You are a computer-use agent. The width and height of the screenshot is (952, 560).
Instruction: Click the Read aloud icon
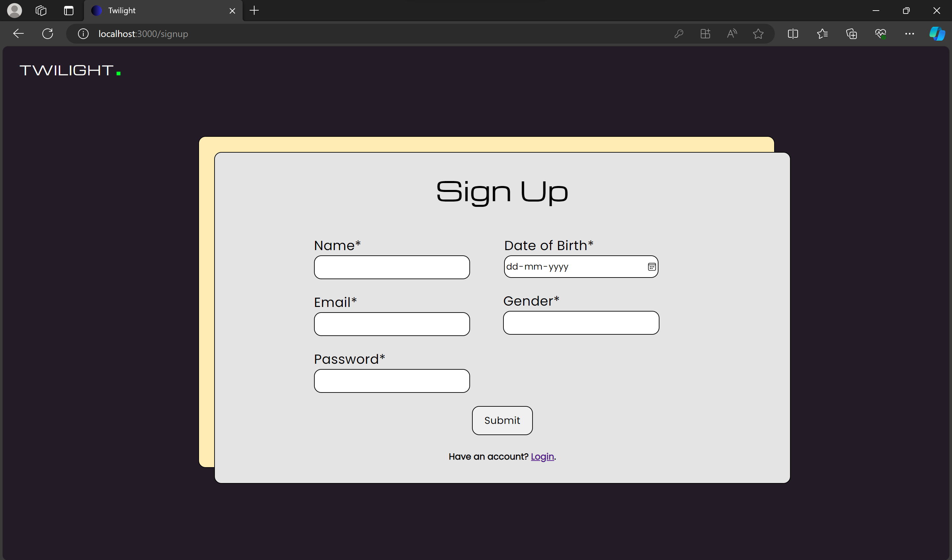[x=732, y=34]
